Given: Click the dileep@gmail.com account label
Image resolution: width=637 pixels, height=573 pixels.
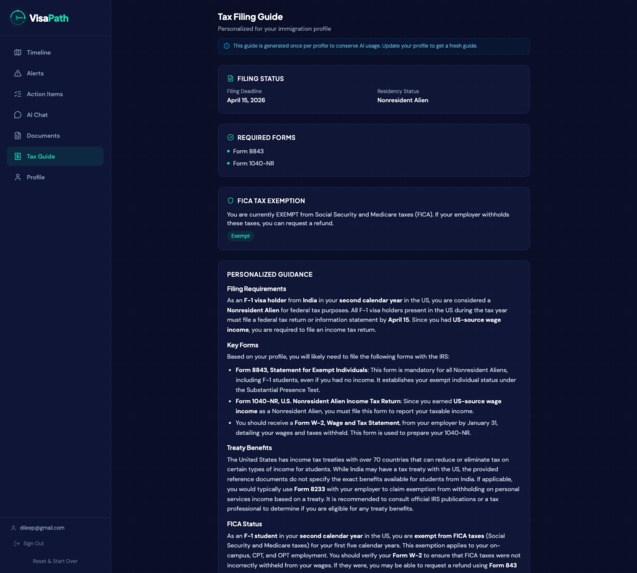Looking at the screenshot, I should (x=42, y=528).
